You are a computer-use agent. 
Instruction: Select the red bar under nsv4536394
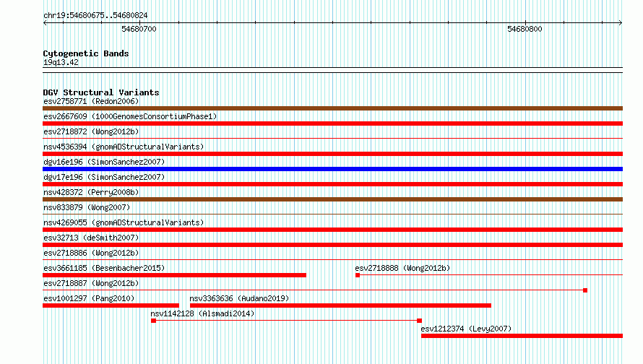pos(332,154)
